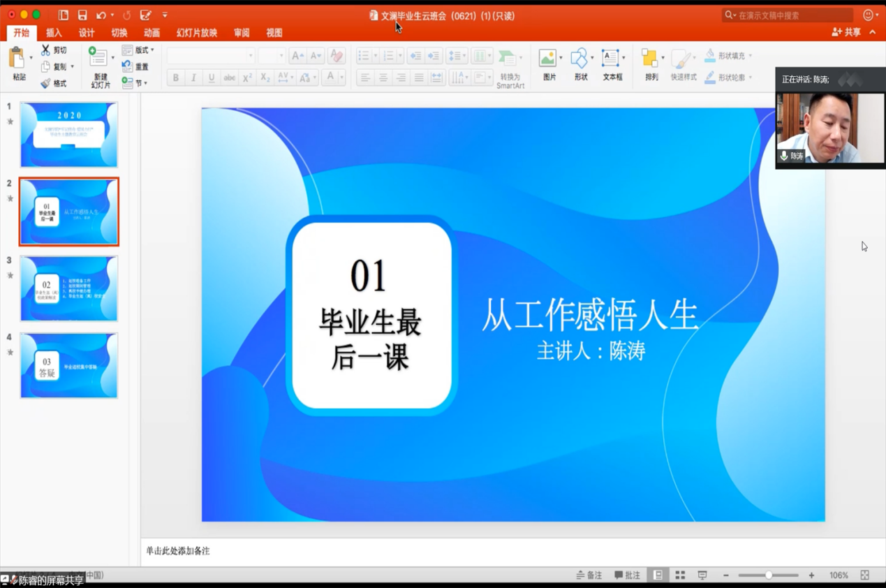Open the Slide Show (幻灯片放映) tab
This screenshot has height=588, width=886.
pos(196,33)
